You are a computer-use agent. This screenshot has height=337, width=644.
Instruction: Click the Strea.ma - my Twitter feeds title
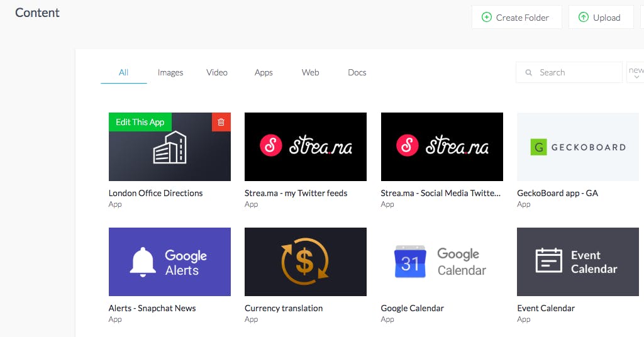coord(296,193)
